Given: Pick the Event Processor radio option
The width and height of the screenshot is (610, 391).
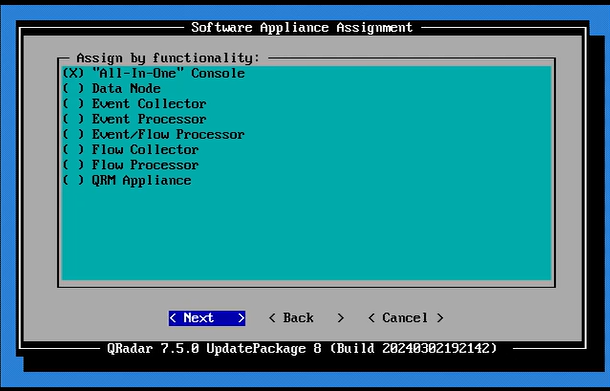Looking at the screenshot, I should (135, 119).
